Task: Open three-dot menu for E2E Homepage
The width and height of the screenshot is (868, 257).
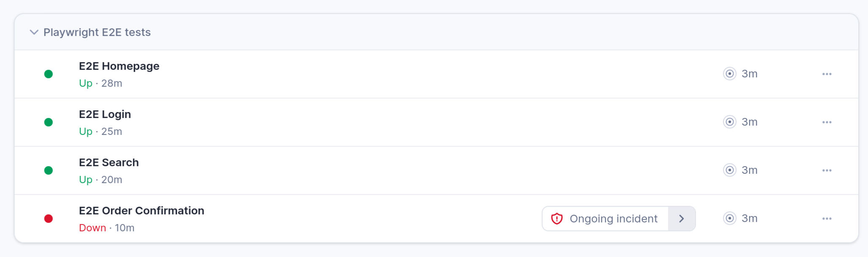Action: (x=827, y=74)
